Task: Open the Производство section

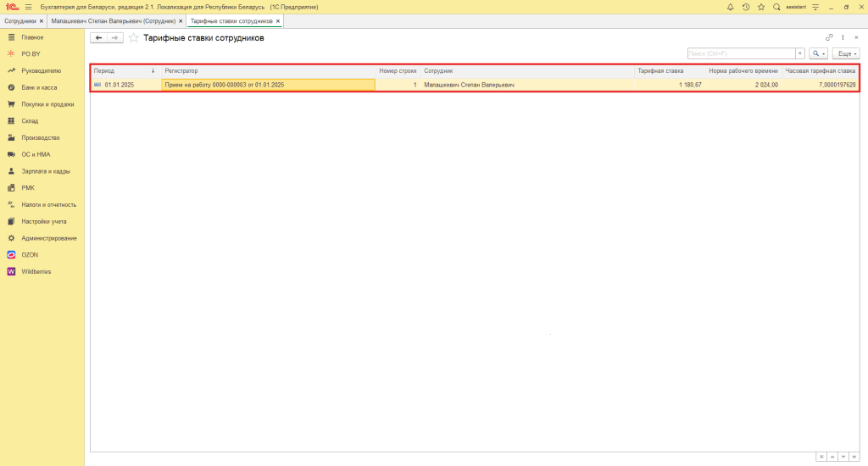Action: tap(42, 137)
